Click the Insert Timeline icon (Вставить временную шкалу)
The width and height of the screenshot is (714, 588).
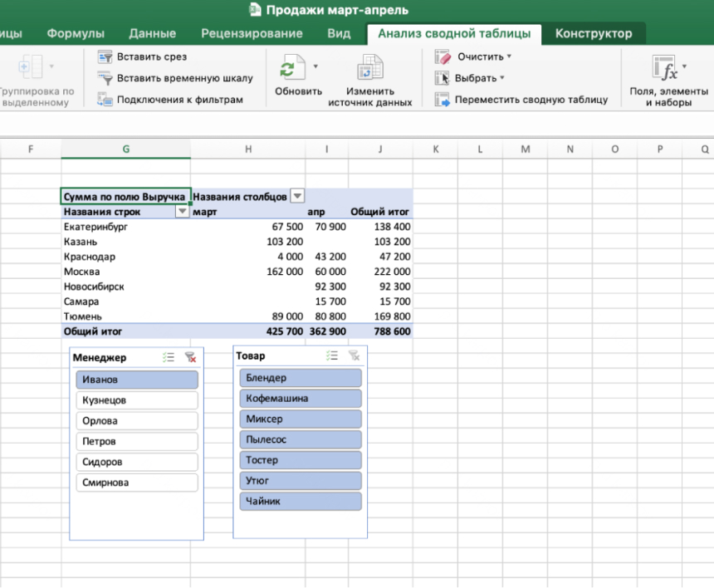(105, 78)
